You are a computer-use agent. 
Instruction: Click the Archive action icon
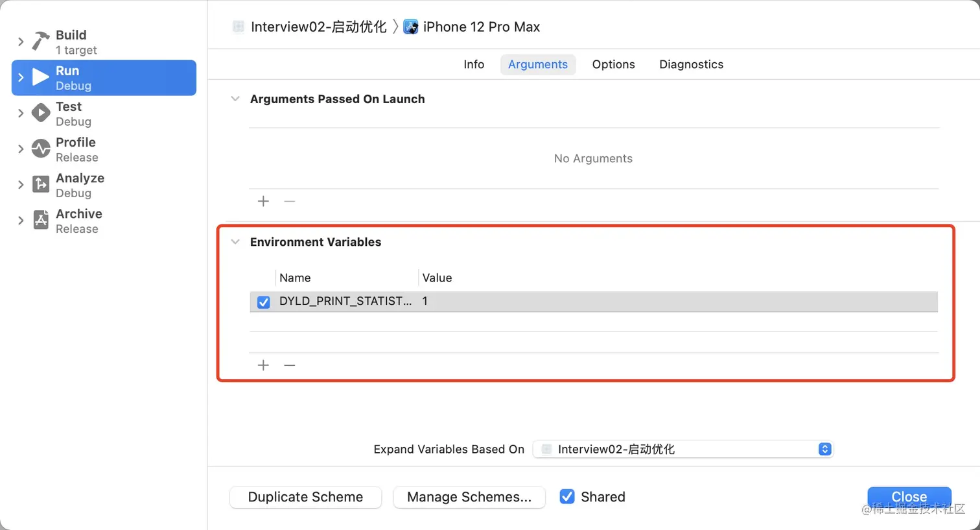point(41,220)
